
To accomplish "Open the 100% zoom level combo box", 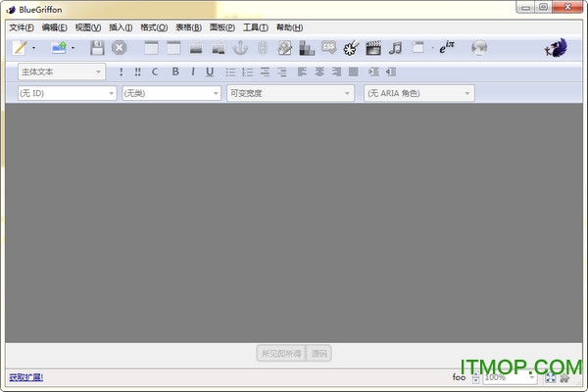I will [x=510, y=377].
